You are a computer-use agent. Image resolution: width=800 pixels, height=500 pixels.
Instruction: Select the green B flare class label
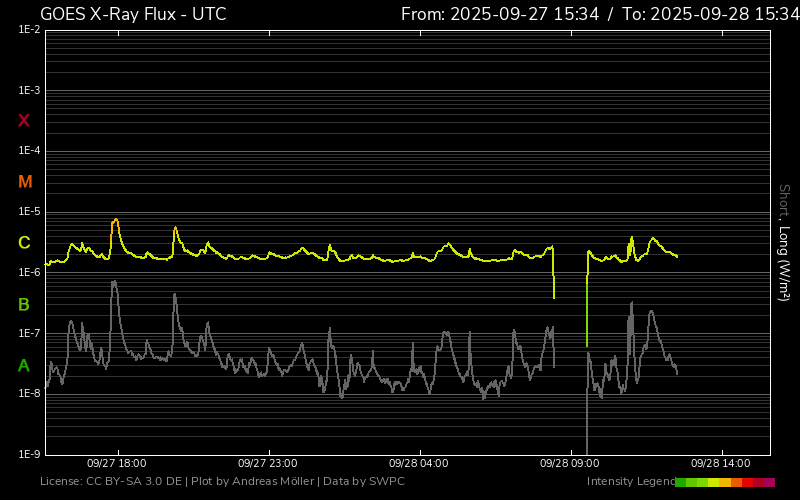(25, 304)
